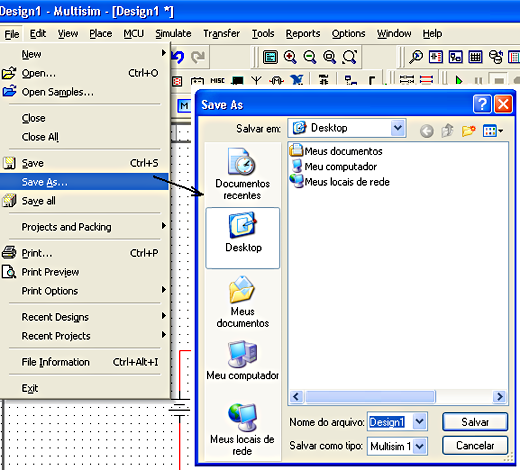Click the file list right scroll arrow
Viewport: 520px width, 470px height.
click(x=500, y=396)
